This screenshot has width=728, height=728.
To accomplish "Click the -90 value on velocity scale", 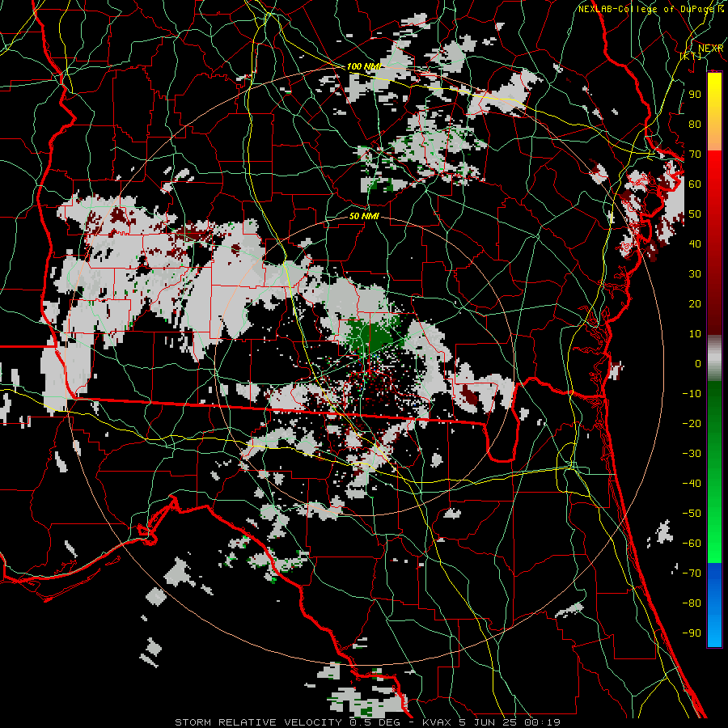I will [692, 633].
